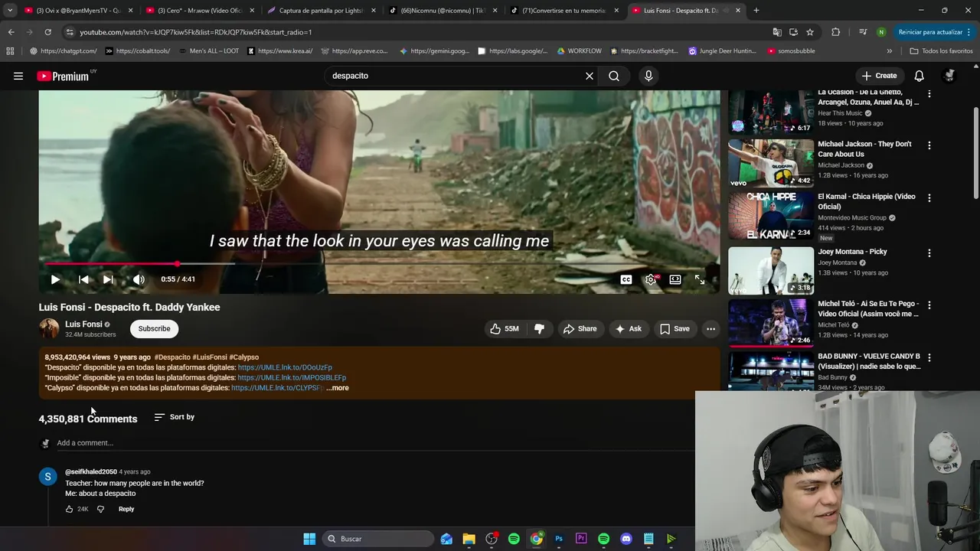Clear the search box with the X
The height and width of the screenshot is (551, 980).
point(590,76)
